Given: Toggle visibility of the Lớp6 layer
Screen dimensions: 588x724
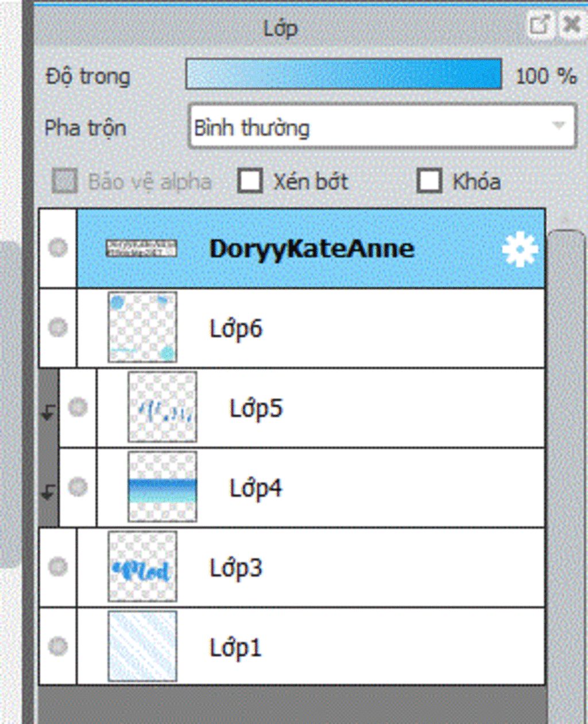Looking at the screenshot, I should coord(57,328).
